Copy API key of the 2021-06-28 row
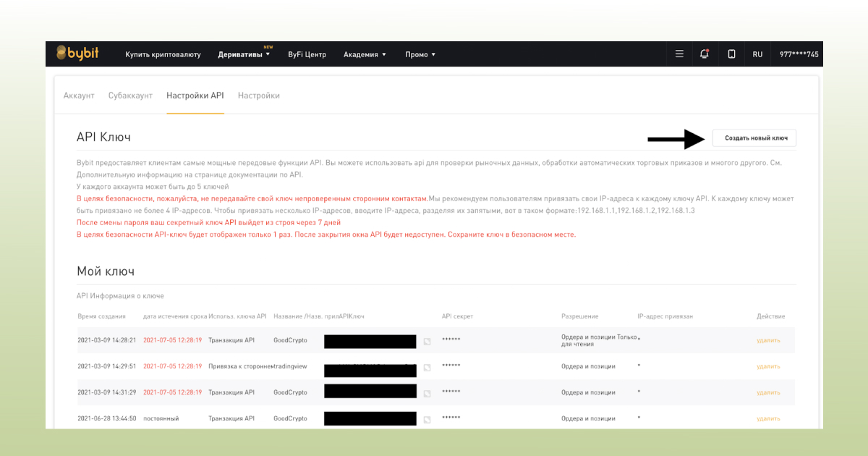Viewport: 868px width, 456px height. 427,419
